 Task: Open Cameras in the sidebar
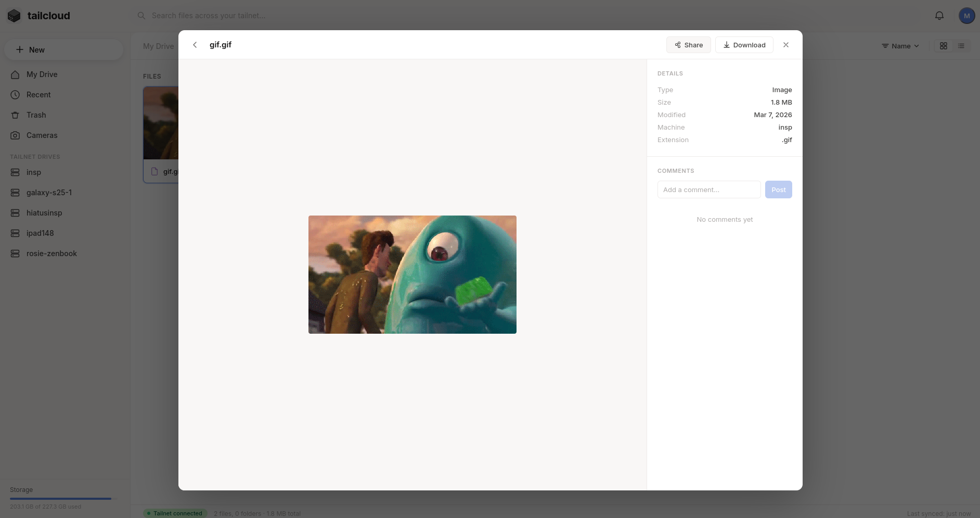(x=65, y=135)
